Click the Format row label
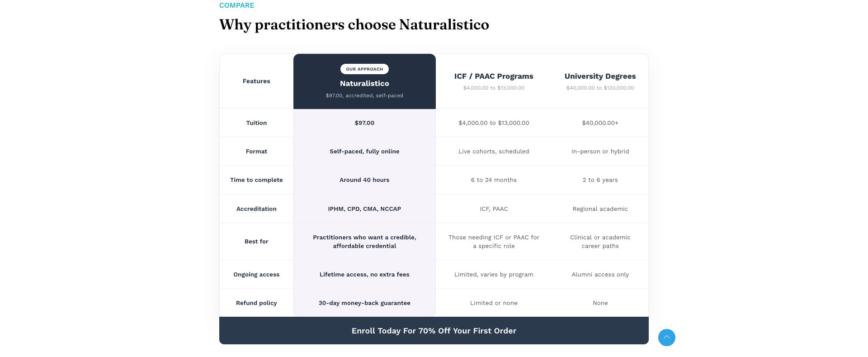Image resolution: width=868 pixels, height=357 pixels. [x=256, y=152]
